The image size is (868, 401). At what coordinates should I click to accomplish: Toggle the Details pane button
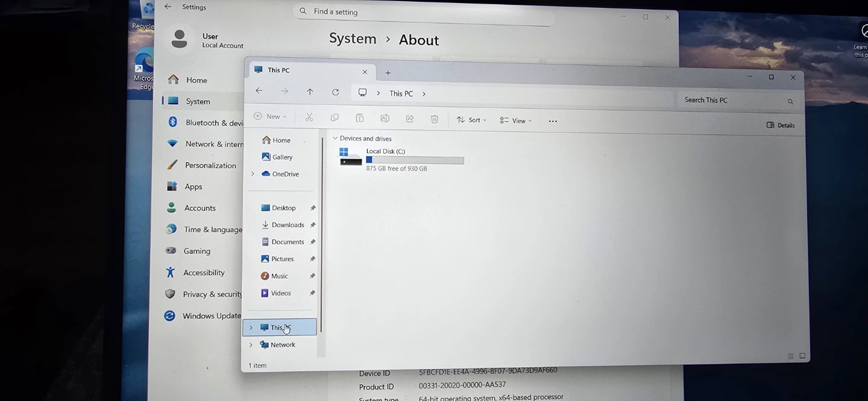click(781, 125)
